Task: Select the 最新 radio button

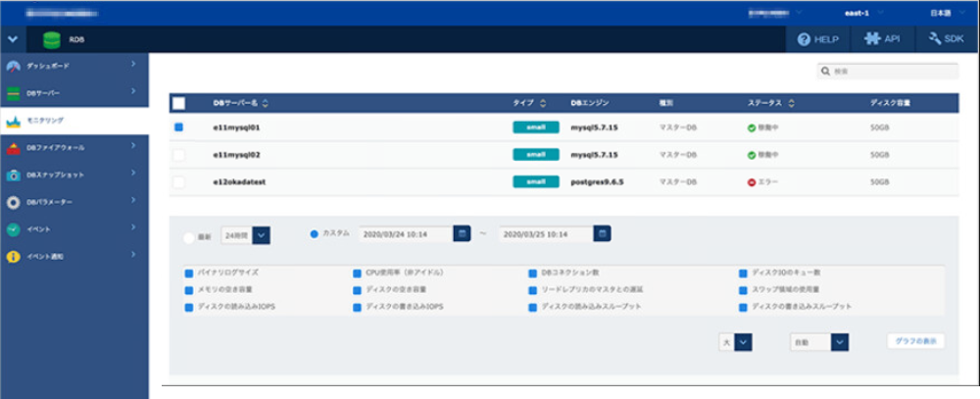Action: tap(189, 236)
